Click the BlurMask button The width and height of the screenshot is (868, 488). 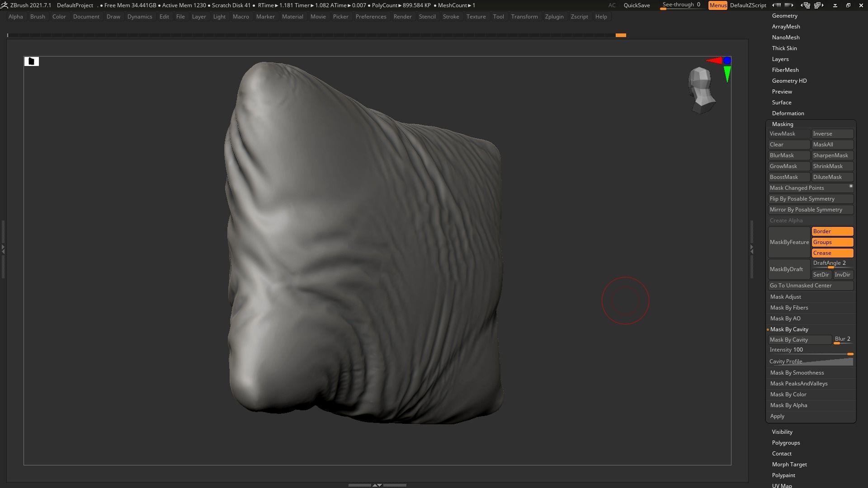pyautogui.click(x=789, y=155)
